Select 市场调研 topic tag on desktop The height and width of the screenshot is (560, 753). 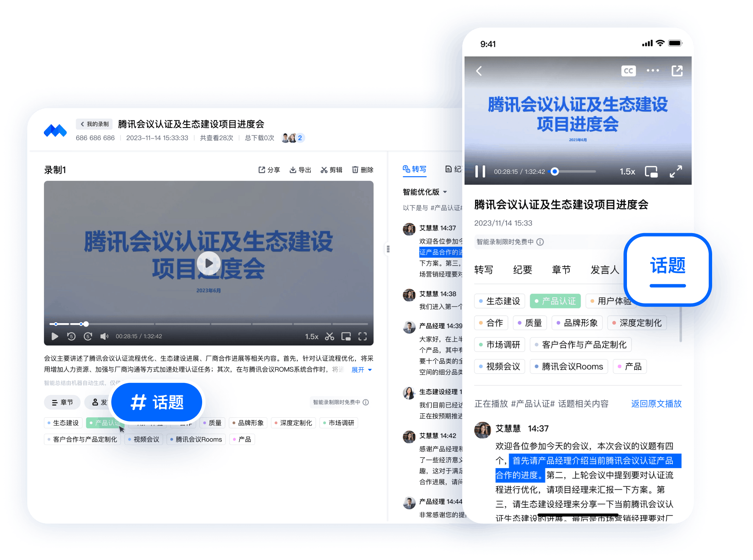point(339,423)
